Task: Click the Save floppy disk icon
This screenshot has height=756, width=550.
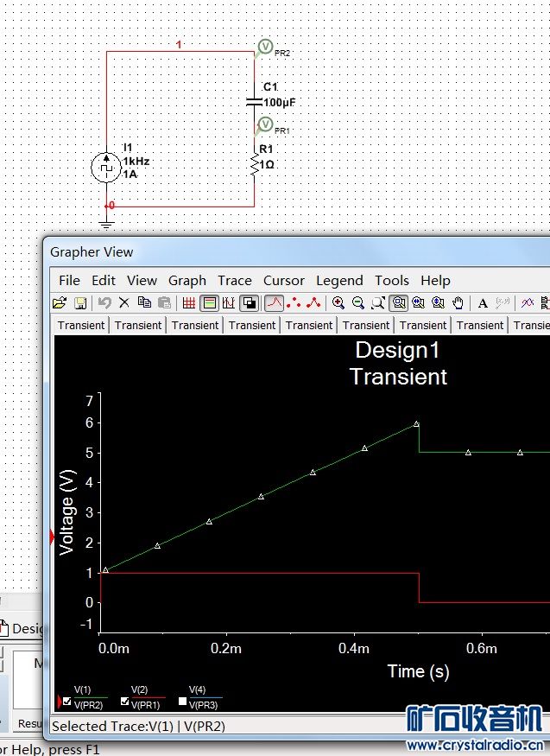Action: click(79, 302)
